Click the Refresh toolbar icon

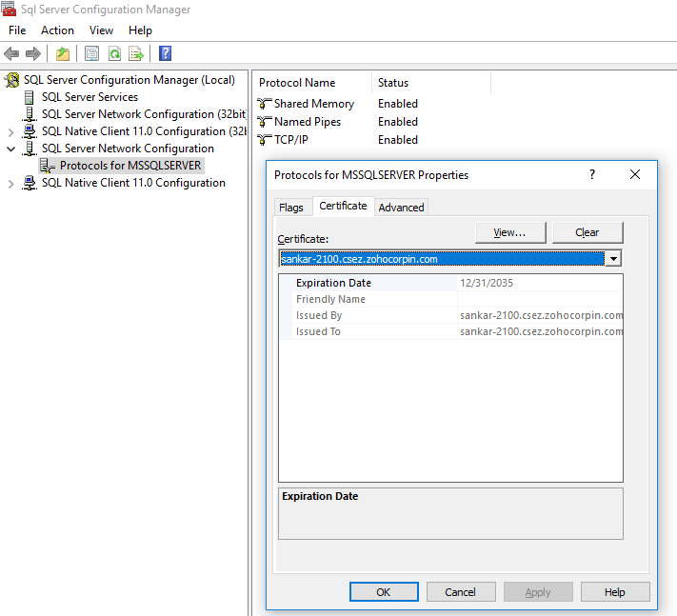(114, 54)
